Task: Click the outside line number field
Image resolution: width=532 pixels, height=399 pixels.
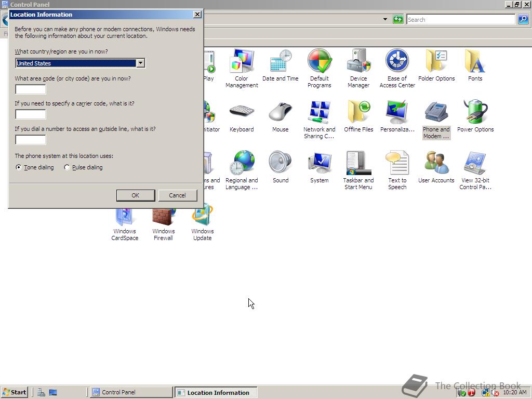Action: [31, 139]
